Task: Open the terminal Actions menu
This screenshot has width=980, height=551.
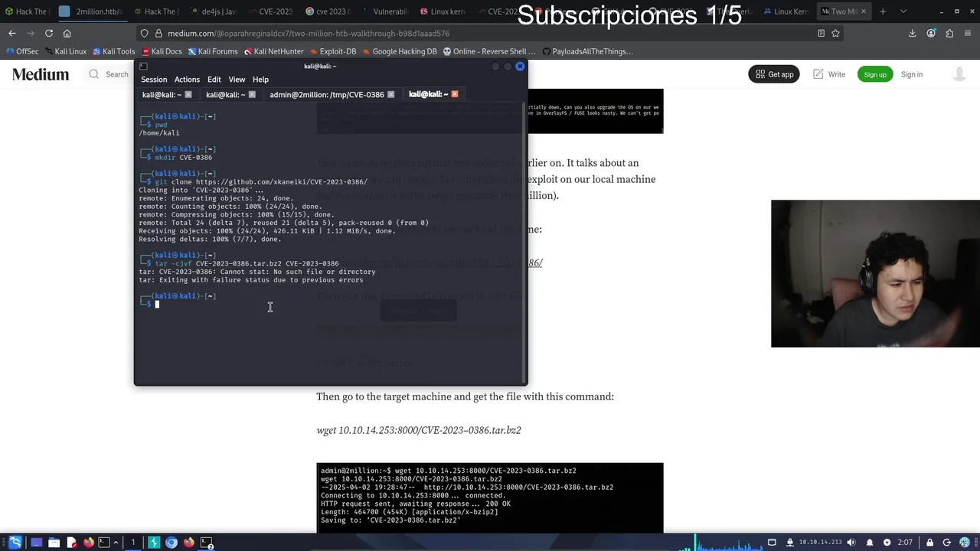Action: (x=187, y=80)
